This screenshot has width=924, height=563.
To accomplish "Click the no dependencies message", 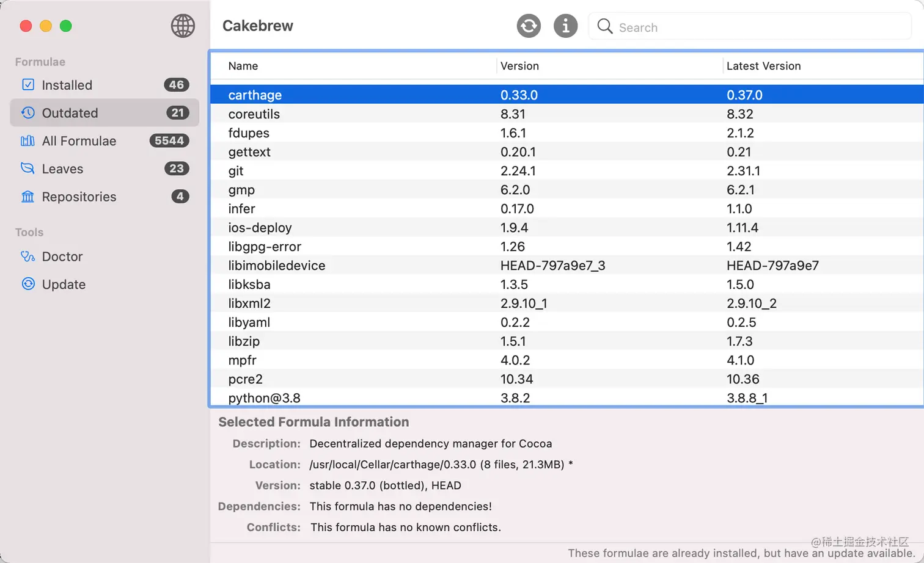I will pyautogui.click(x=400, y=506).
